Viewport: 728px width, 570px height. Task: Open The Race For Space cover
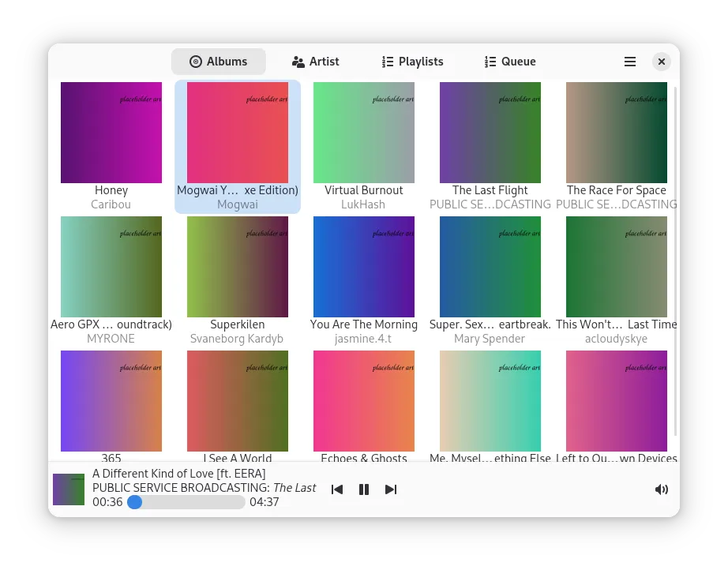click(x=617, y=133)
